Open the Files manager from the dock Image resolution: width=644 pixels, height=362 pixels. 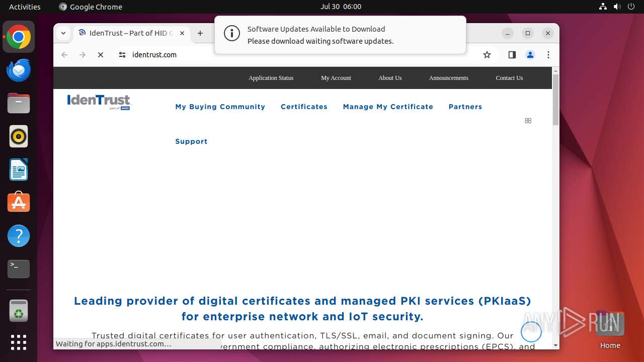19,104
